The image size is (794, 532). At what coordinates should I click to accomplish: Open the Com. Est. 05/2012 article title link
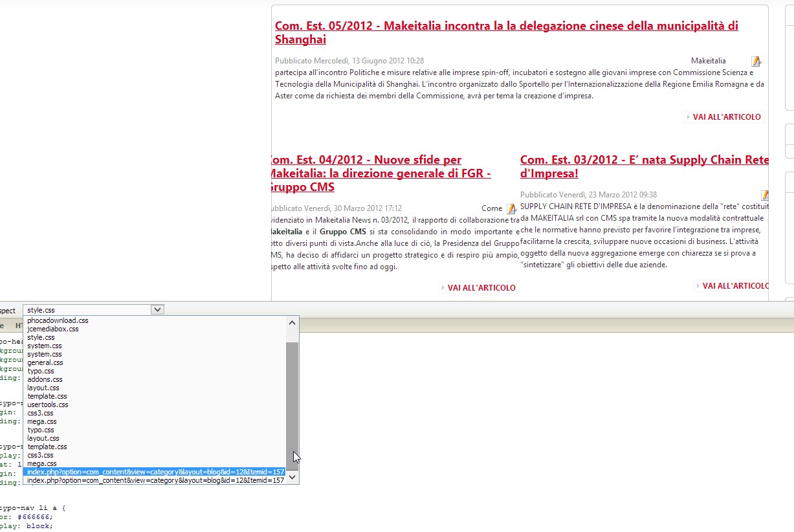point(507,32)
